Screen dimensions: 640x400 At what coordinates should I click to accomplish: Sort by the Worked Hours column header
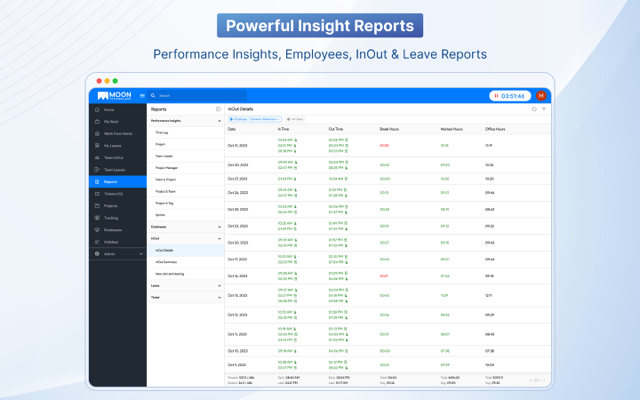(x=451, y=129)
